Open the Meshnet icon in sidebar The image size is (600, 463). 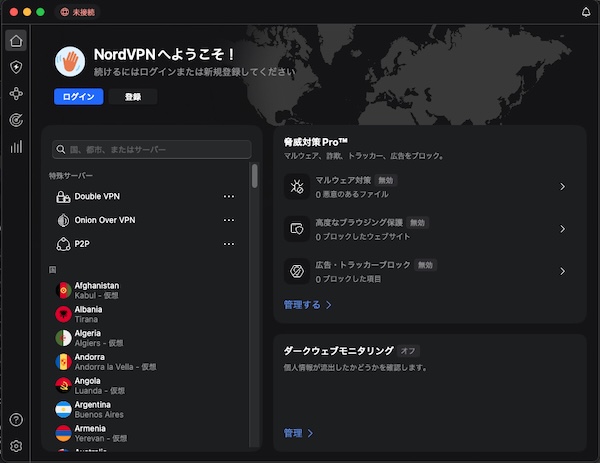pyautogui.click(x=16, y=94)
